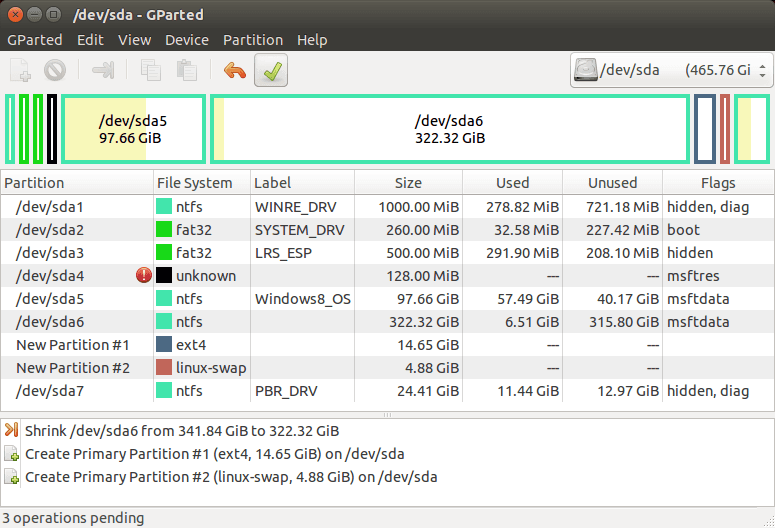Click the device selector up/down arrows
This screenshot has width=775, height=528.
point(763,70)
